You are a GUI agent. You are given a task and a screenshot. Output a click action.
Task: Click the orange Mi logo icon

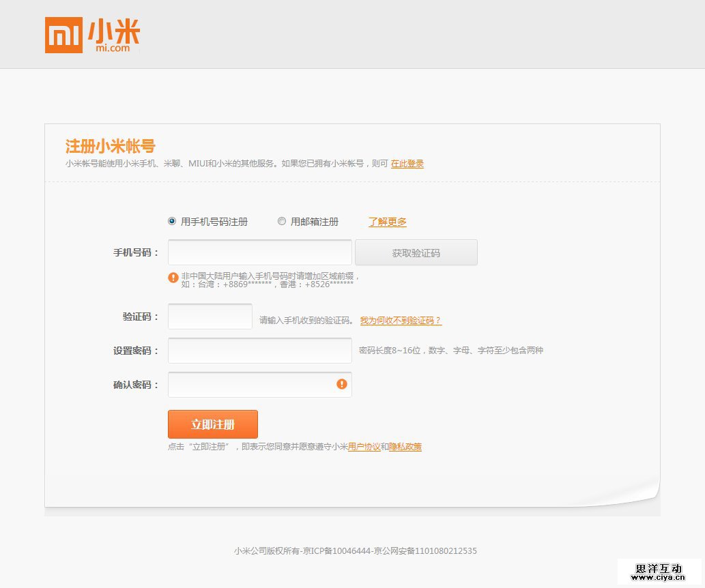63,35
